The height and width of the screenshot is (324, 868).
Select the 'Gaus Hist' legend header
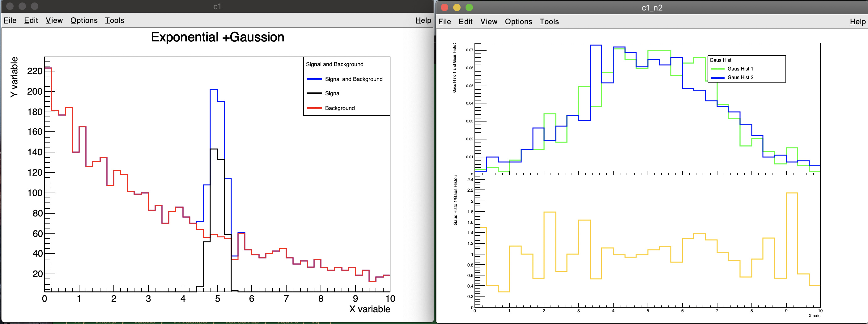721,60
